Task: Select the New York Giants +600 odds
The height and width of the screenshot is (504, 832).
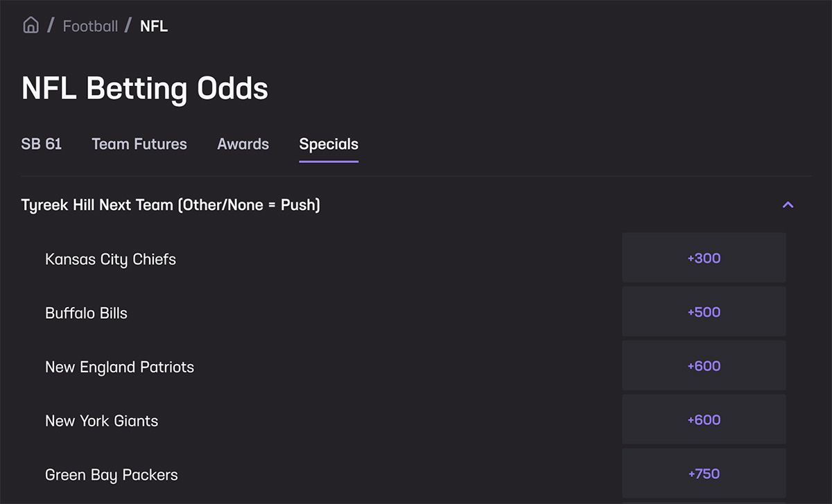Action: click(x=704, y=419)
